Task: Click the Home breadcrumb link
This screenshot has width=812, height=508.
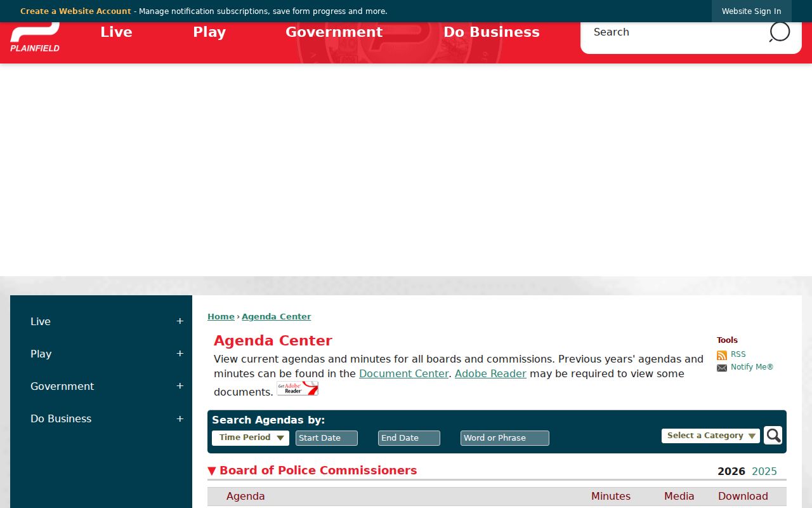Action: pyautogui.click(x=221, y=317)
